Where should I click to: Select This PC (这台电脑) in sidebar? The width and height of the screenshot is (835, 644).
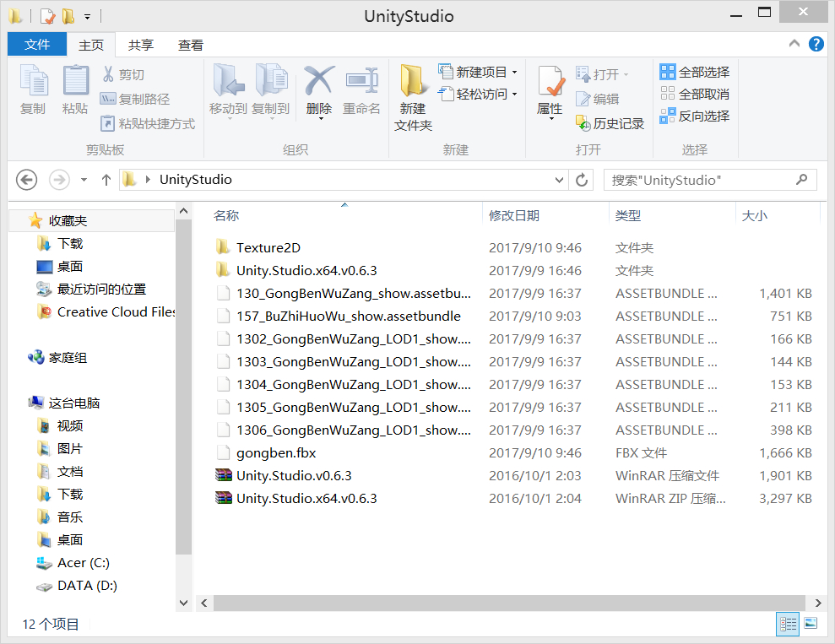click(64, 403)
